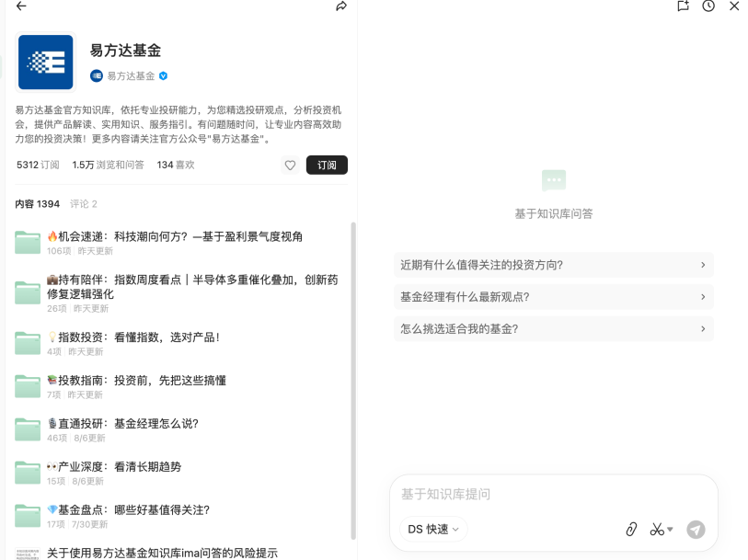This screenshot has width=748, height=560.
Task: Open 投教指南：投资前，先把这些搞懂 title
Action: point(136,381)
